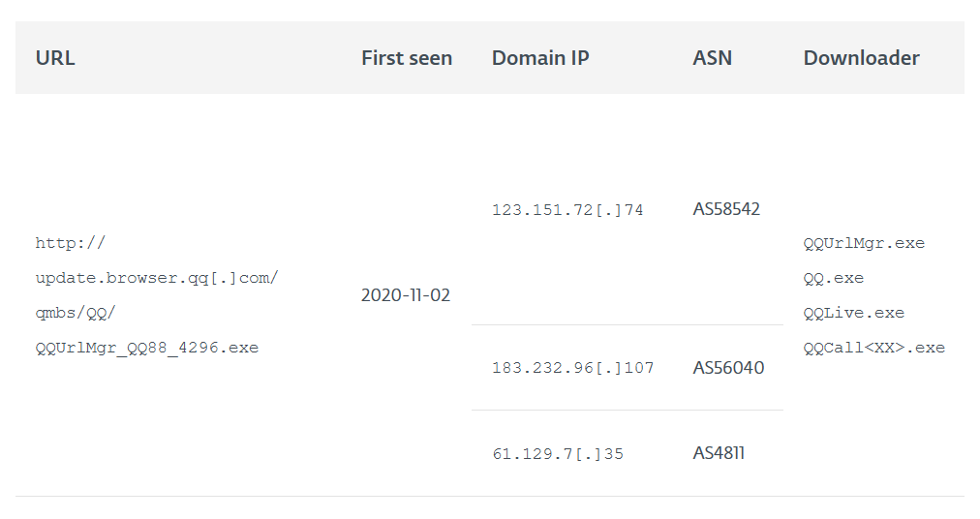
Task: Click IP address 183.232.96[.]107
Action: [573, 368]
